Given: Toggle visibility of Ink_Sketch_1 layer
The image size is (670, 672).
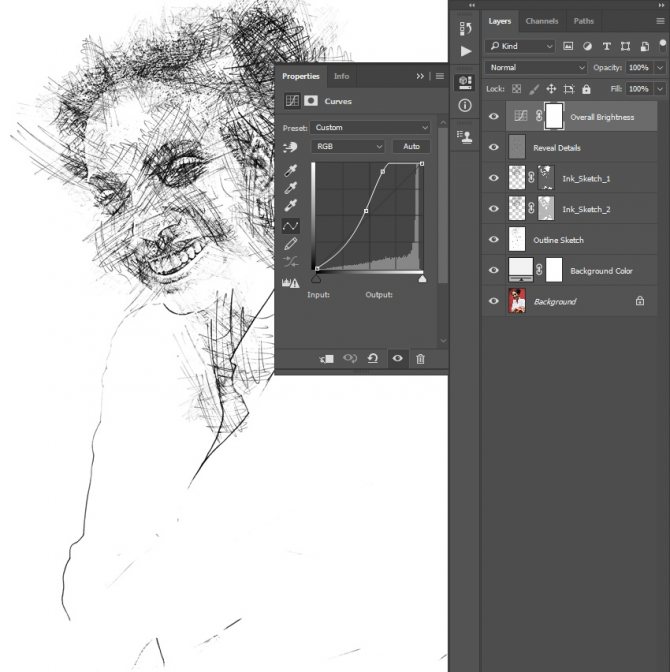Looking at the screenshot, I should [x=492, y=178].
